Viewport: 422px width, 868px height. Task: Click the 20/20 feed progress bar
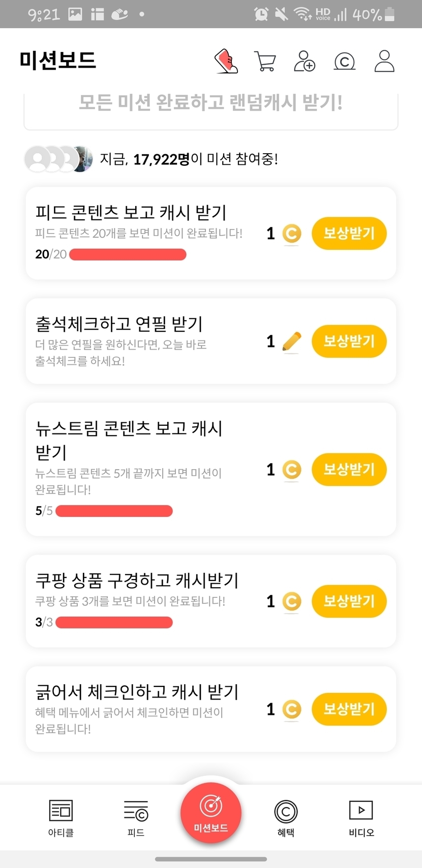pos(128,254)
